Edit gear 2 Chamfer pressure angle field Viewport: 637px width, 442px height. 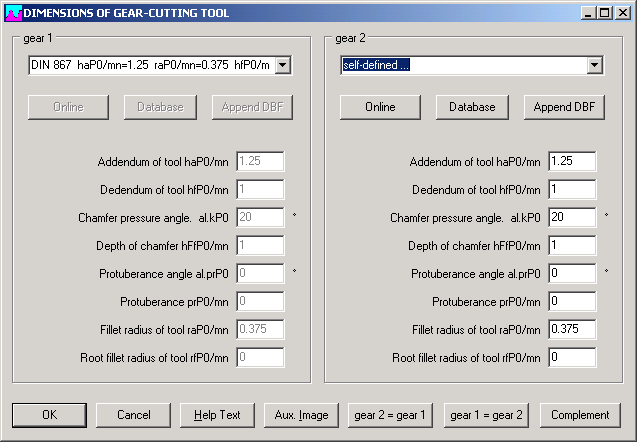click(572, 217)
